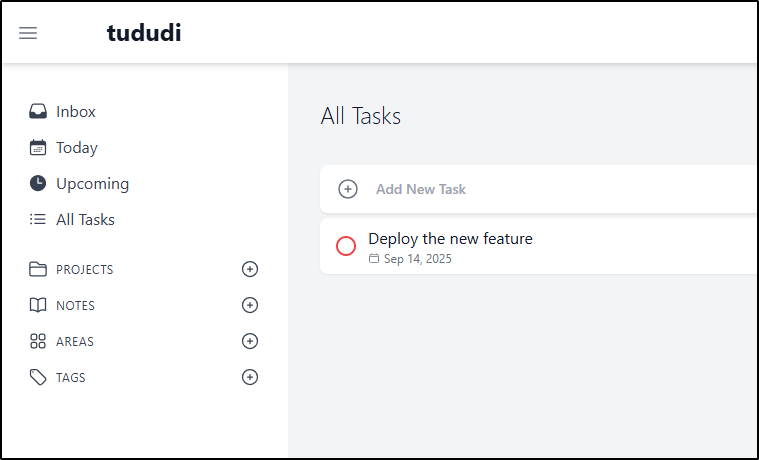Open the PROJECTS section
Viewport: 759px width, 460px height.
pos(85,270)
